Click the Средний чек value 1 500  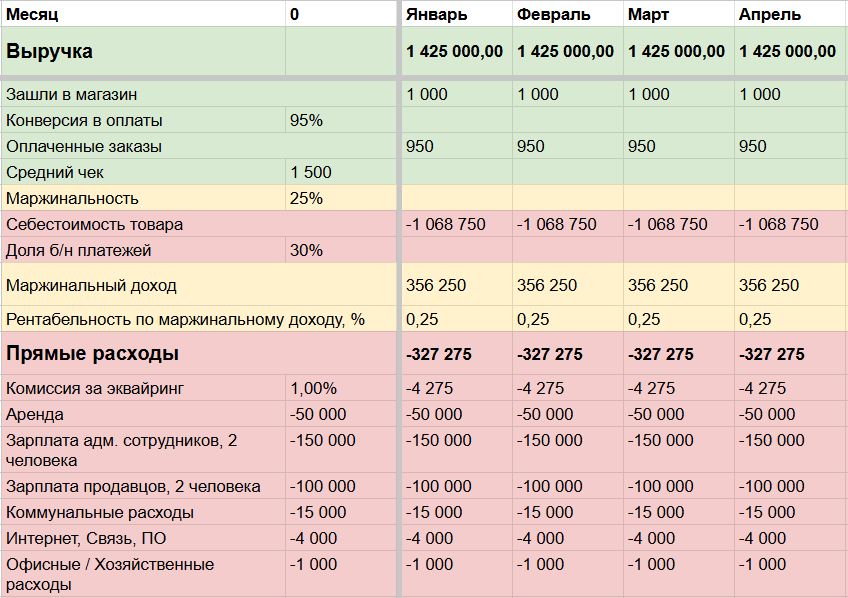point(340,172)
